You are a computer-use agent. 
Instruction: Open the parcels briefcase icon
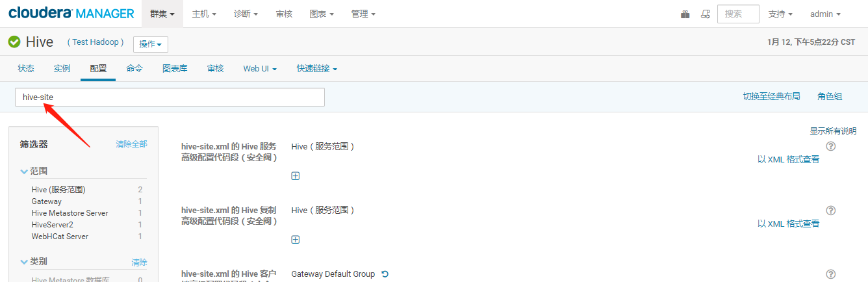point(685,14)
